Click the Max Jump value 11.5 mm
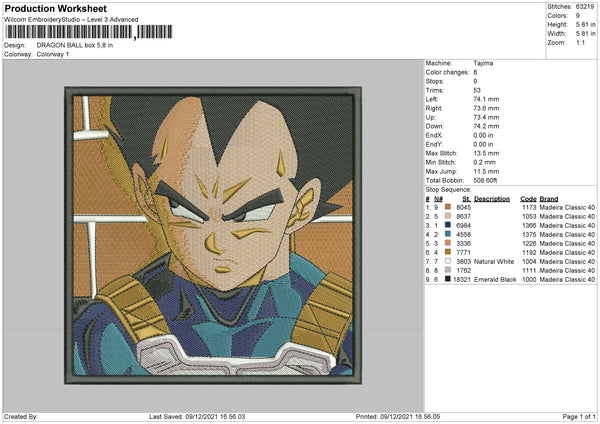The image size is (600, 424). pyautogui.click(x=486, y=171)
